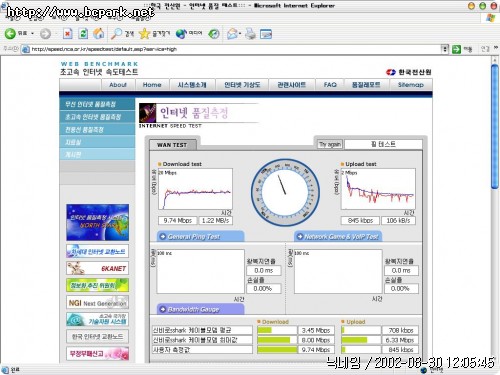
Task: Open the pink 신고 banner
Action: coord(97,353)
